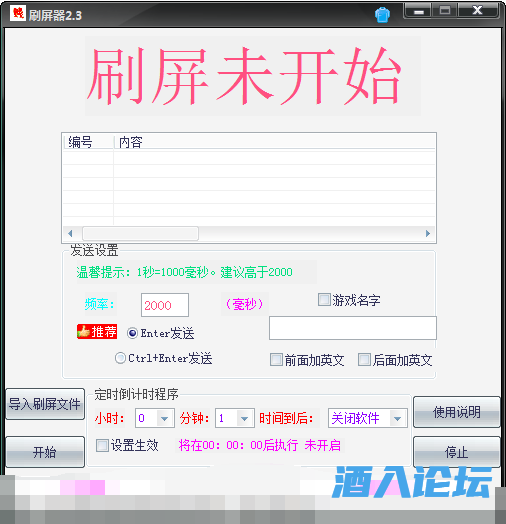Open the 分钟 minutes dropdown
506x524 pixels.
[x=244, y=418]
